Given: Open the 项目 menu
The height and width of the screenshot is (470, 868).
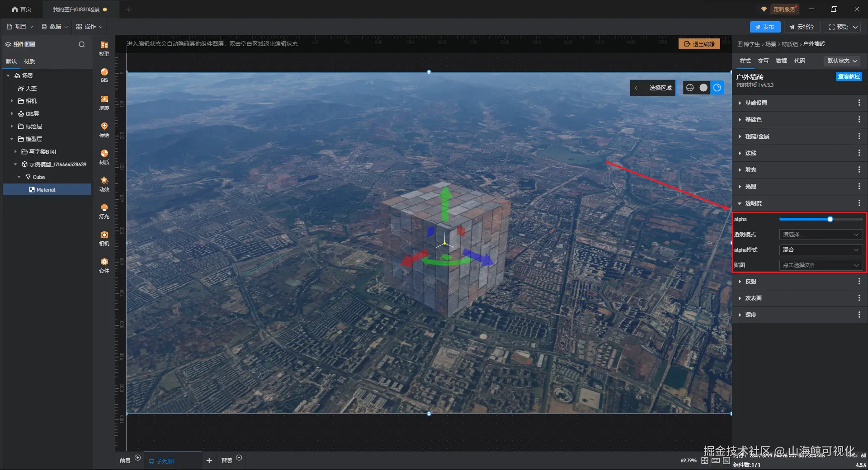Looking at the screenshot, I should point(20,27).
